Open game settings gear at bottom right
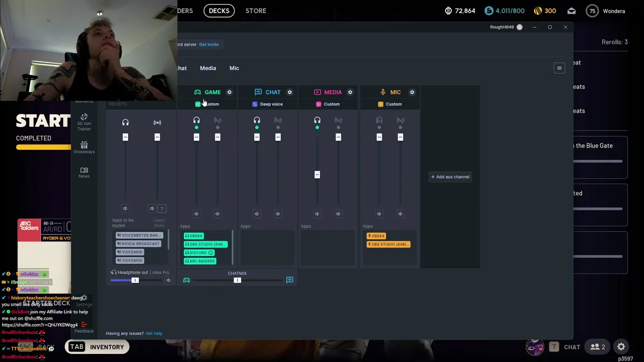Viewport: 644px width, 362px height. point(621,346)
